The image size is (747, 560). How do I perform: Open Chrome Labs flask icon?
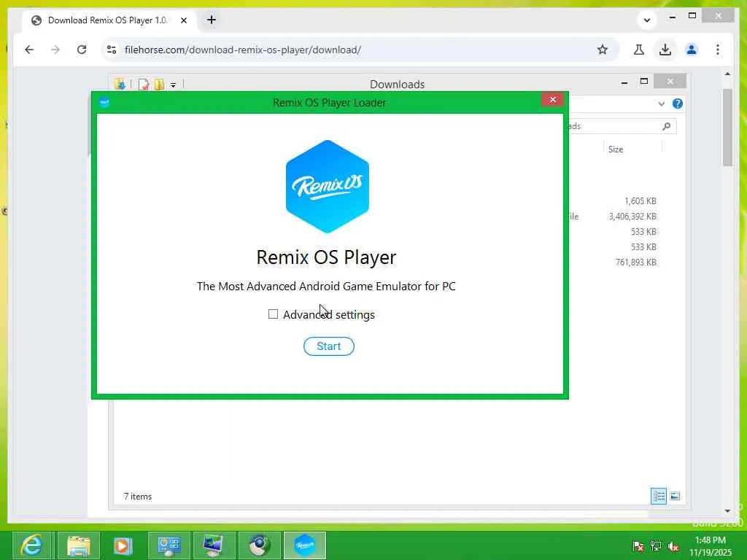pyautogui.click(x=639, y=50)
